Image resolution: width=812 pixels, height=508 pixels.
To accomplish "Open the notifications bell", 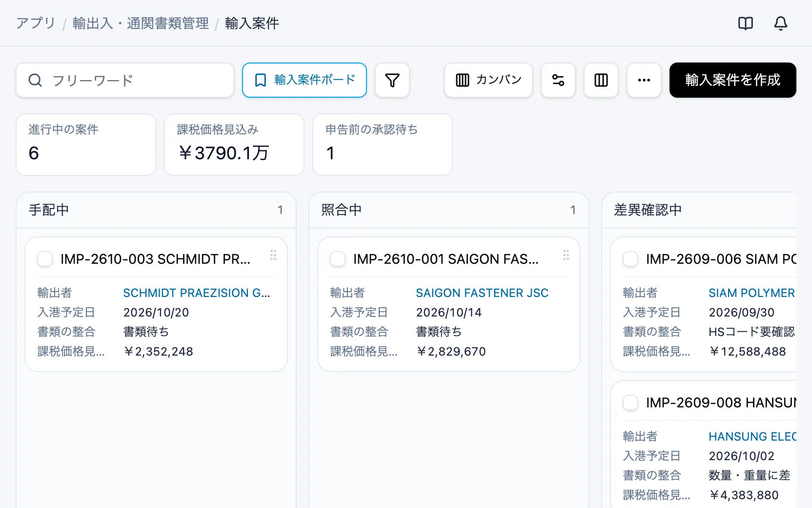I will (781, 23).
